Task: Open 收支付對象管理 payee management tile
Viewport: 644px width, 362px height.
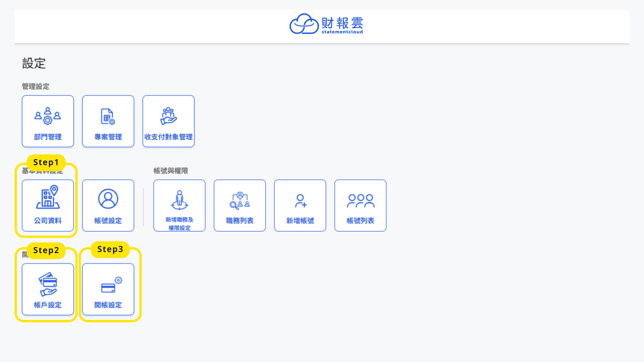Action: (169, 121)
